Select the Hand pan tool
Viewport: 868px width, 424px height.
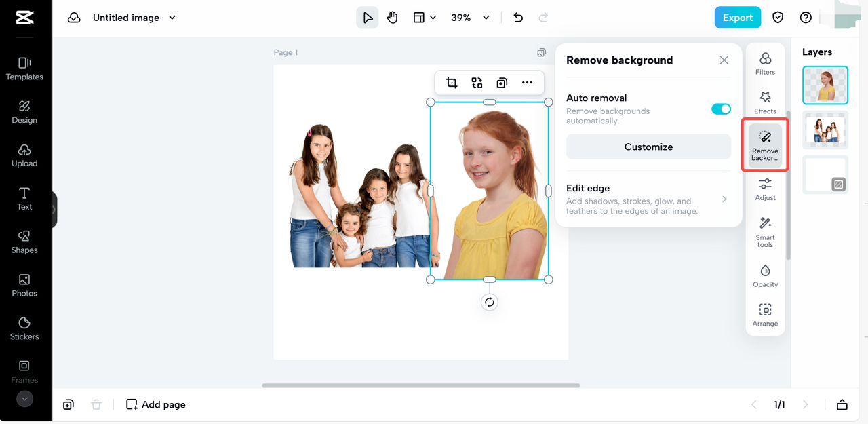pyautogui.click(x=392, y=18)
